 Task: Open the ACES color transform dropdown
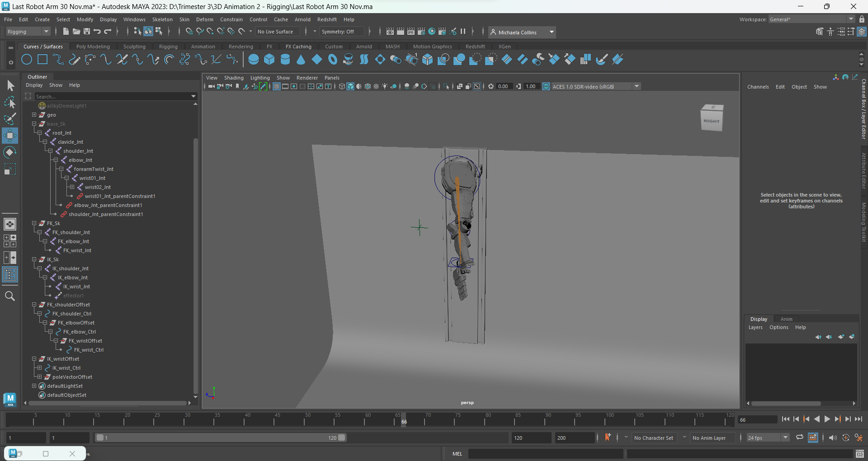pos(596,86)
